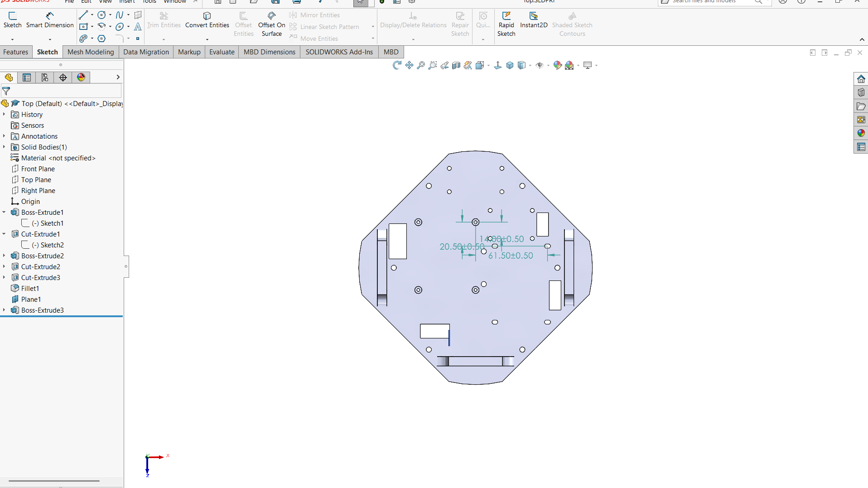This screenshot has height=488, width=868.
Task: Expand the Cut-Extrude3 feature
Action: (4, 277)
